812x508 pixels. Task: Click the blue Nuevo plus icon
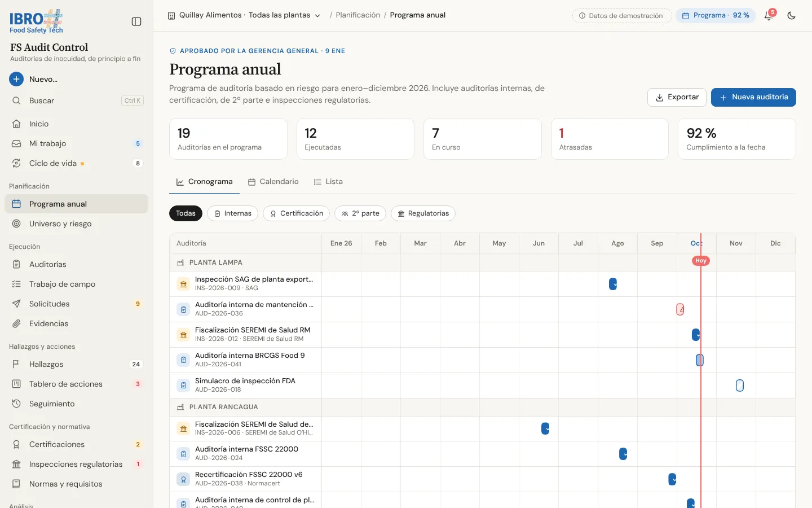click(x=16, y=79)
